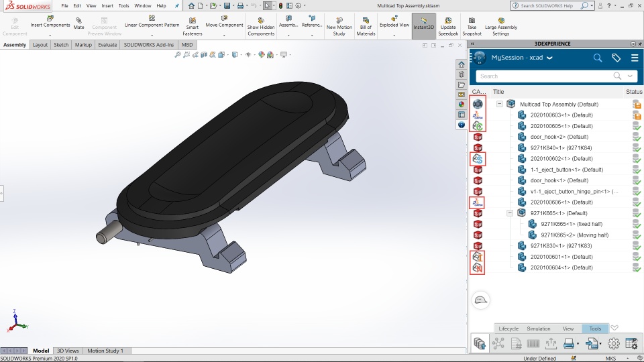The height and width of the screenshot is (362, 644).
Task: Collapse 9271K665<1> (Default) subassembly node
Action: point(510,213)
